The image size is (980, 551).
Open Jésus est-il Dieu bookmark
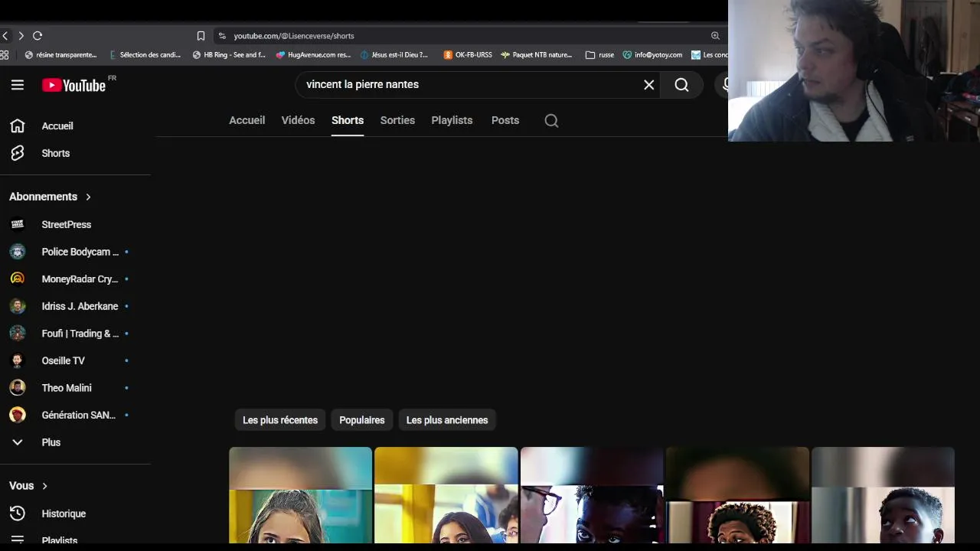click(x=394, y=55)
